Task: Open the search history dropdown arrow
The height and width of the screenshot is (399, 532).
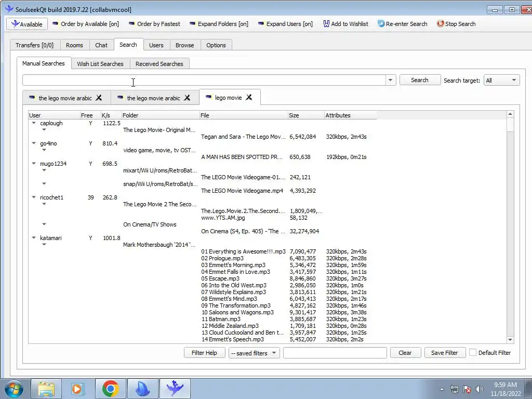Action: 390,81
